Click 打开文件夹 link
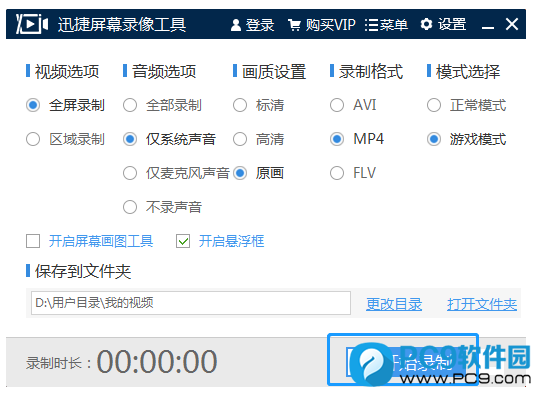The image size is (540, 394). [x=482, y=304]
